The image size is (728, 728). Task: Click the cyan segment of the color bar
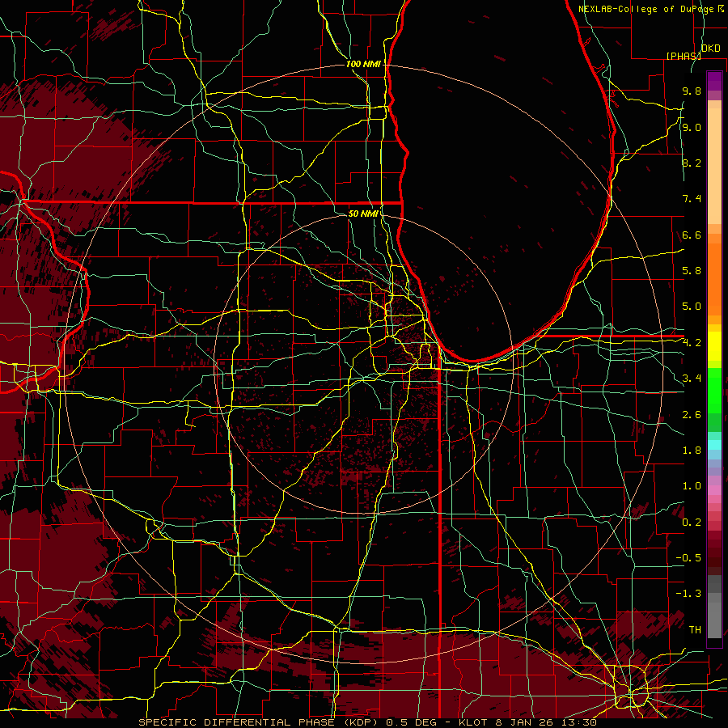(714, 444)
